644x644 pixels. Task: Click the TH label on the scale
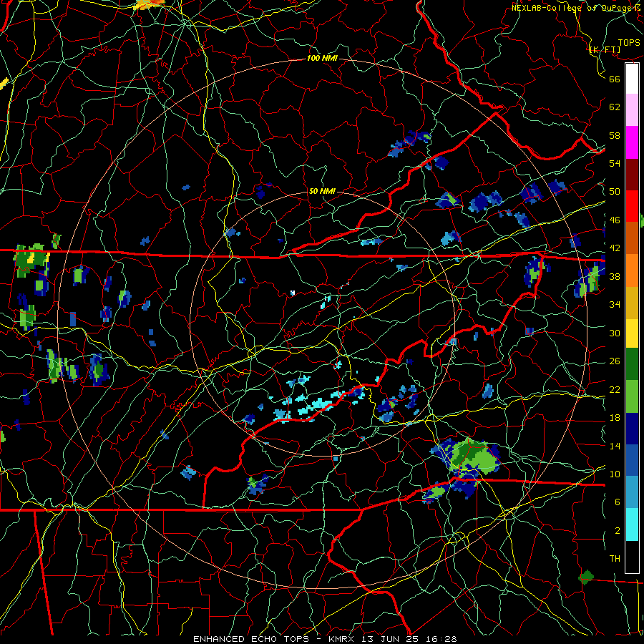(x=615, y=559)
